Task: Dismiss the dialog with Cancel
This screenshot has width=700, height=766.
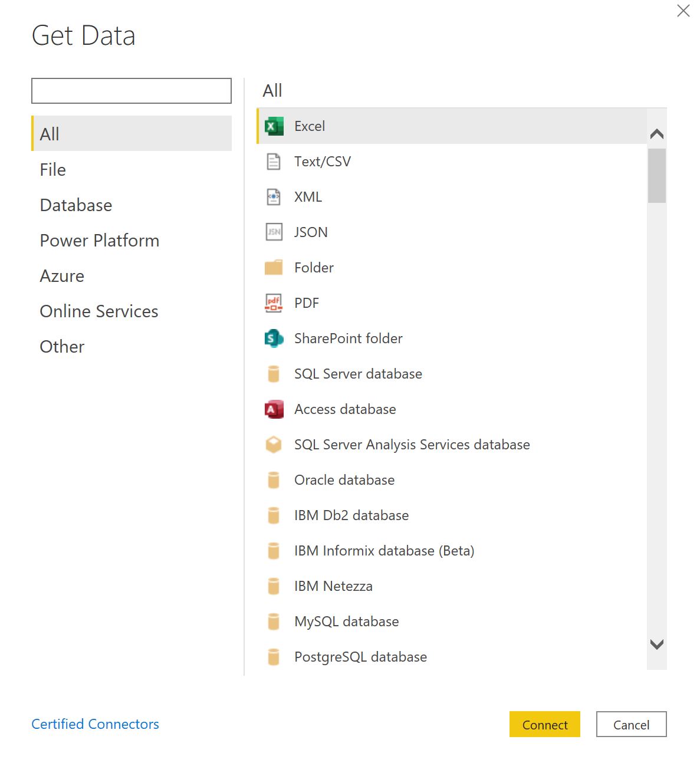Action: click(631, 725)
